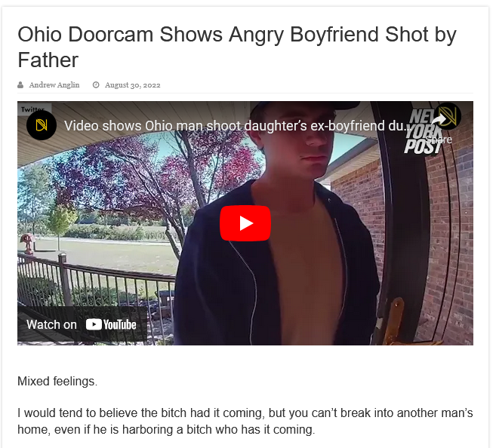
Task: Click the clock icon beside the date
Action: (x=96, y=84)
